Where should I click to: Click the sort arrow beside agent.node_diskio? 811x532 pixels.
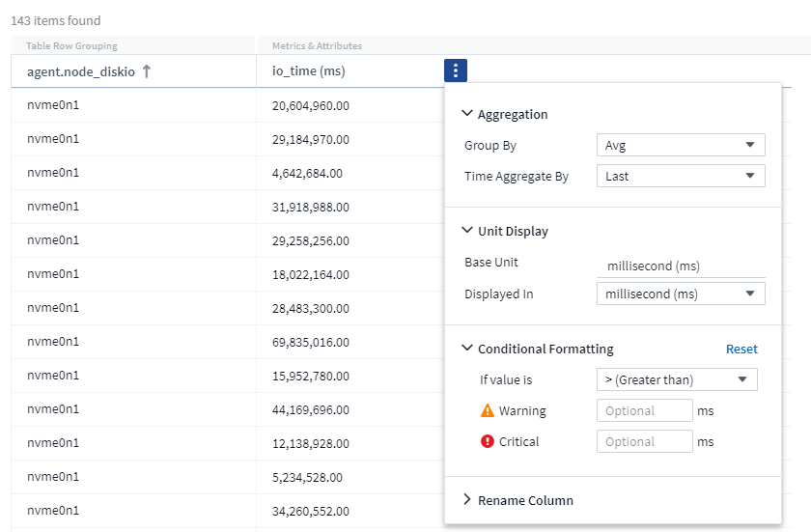[x=146, y=70]
